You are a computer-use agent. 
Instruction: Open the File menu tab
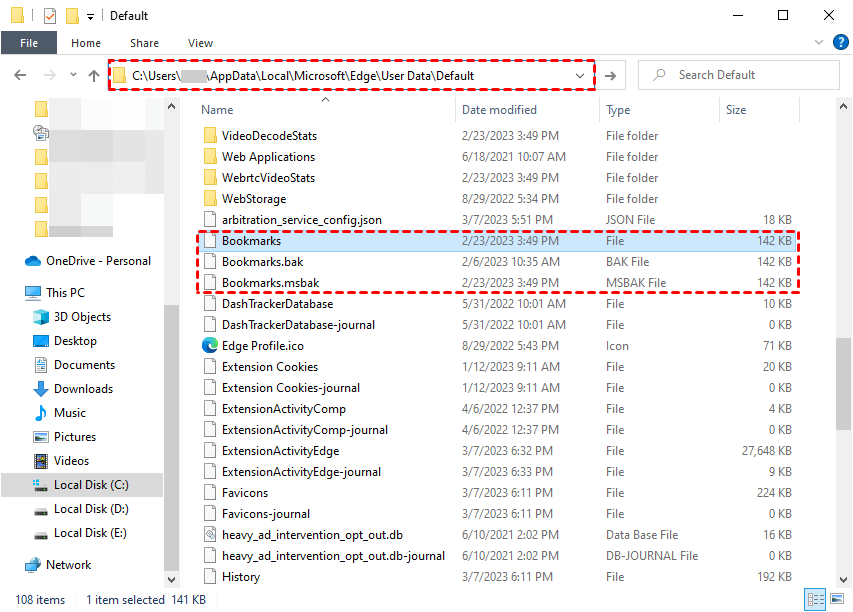pyautogui.click(x=29, y=43)
